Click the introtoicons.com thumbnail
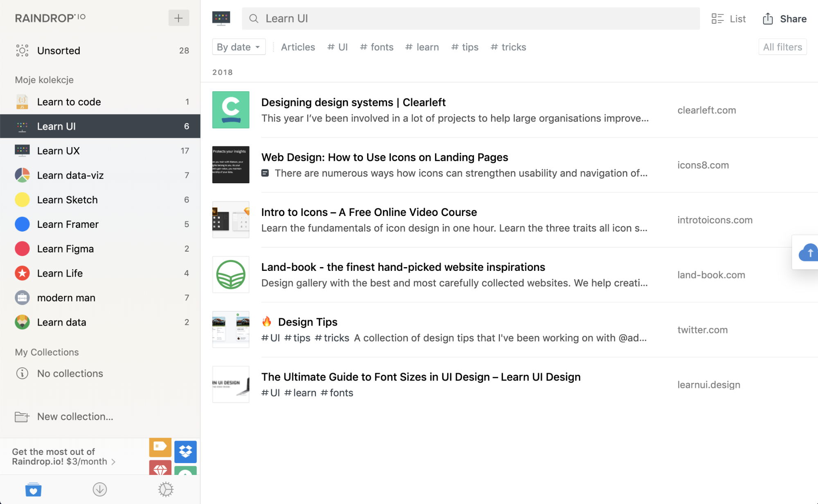The image size is (818, 504). [231, 219]
